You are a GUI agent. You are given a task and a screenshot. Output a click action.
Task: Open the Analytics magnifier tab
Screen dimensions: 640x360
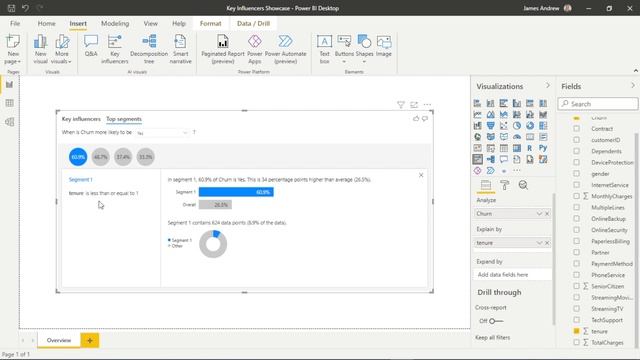[x=523, y=185]
